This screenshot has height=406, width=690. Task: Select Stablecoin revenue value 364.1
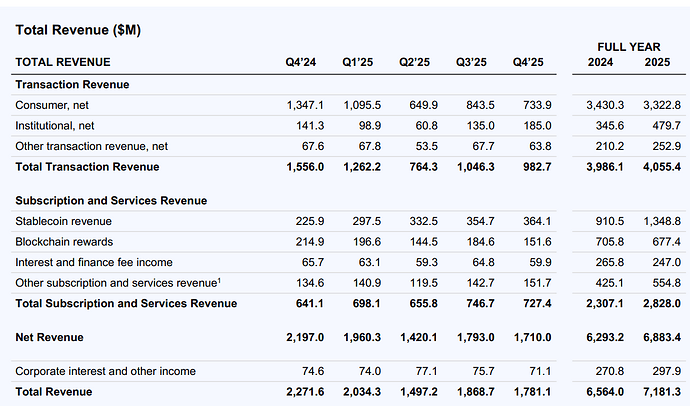(537, 221)
